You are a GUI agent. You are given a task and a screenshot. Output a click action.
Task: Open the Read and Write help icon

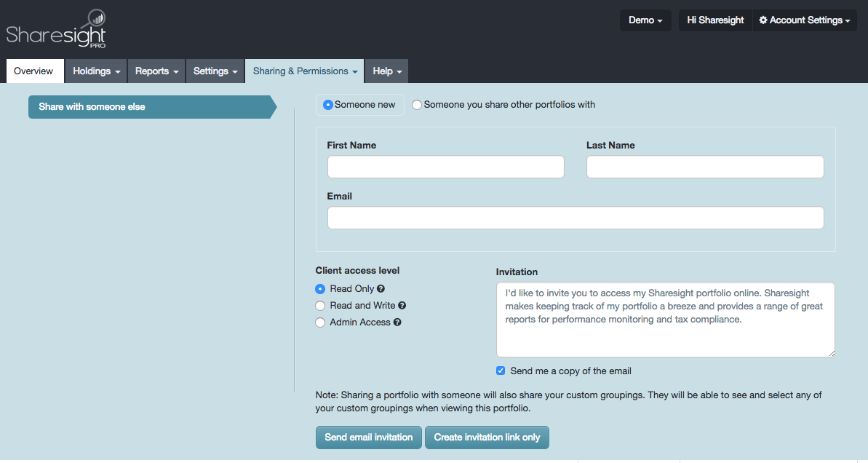coord(402,305)
